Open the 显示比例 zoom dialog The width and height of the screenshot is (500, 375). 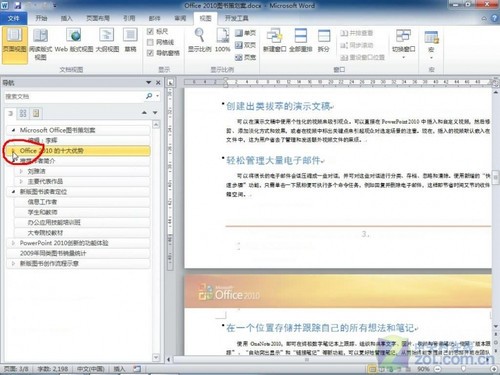coord(200,41)
